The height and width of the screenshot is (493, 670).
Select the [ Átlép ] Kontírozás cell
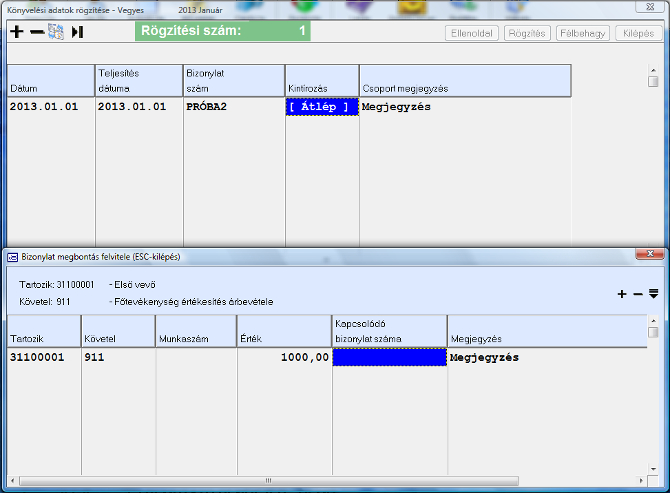click(322, 106)
